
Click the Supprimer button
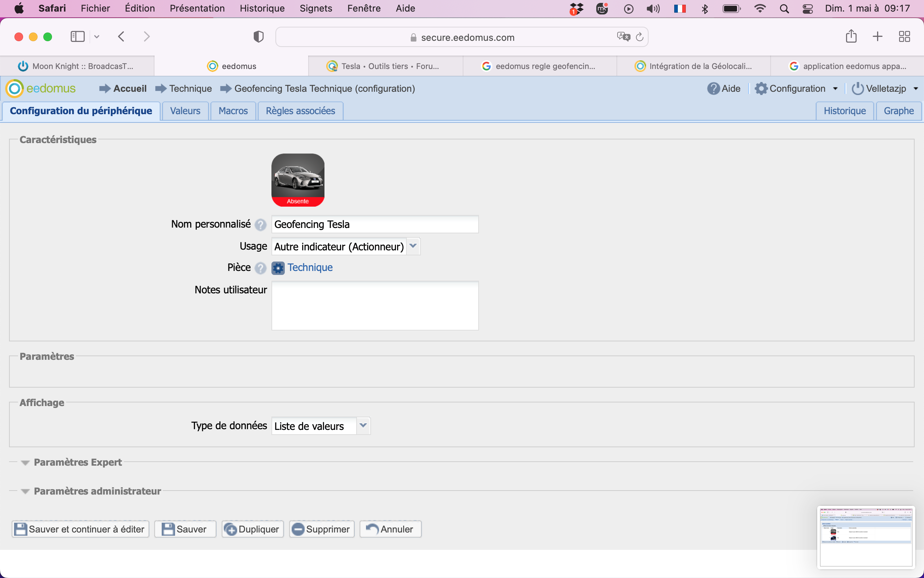point(322,529)
